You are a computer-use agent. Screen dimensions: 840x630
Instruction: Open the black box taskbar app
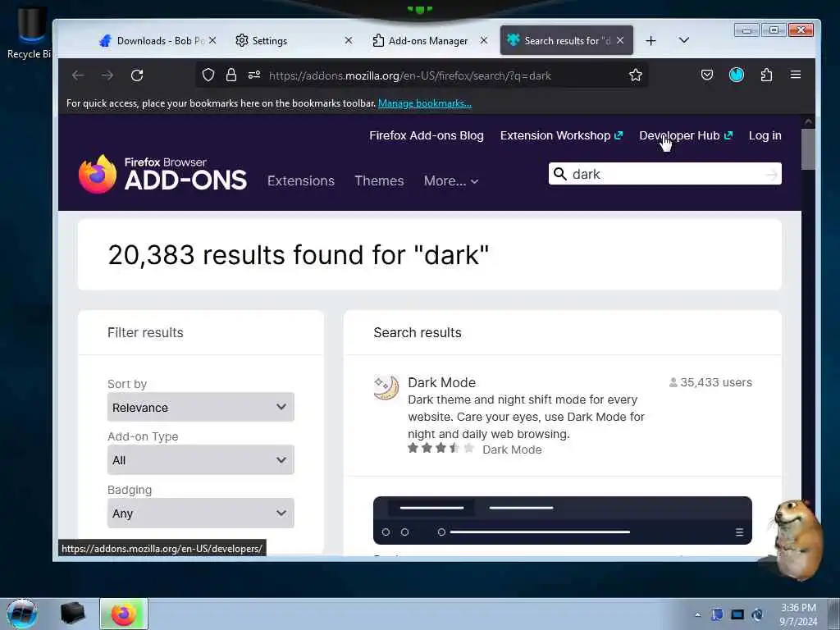click(72, 614)
